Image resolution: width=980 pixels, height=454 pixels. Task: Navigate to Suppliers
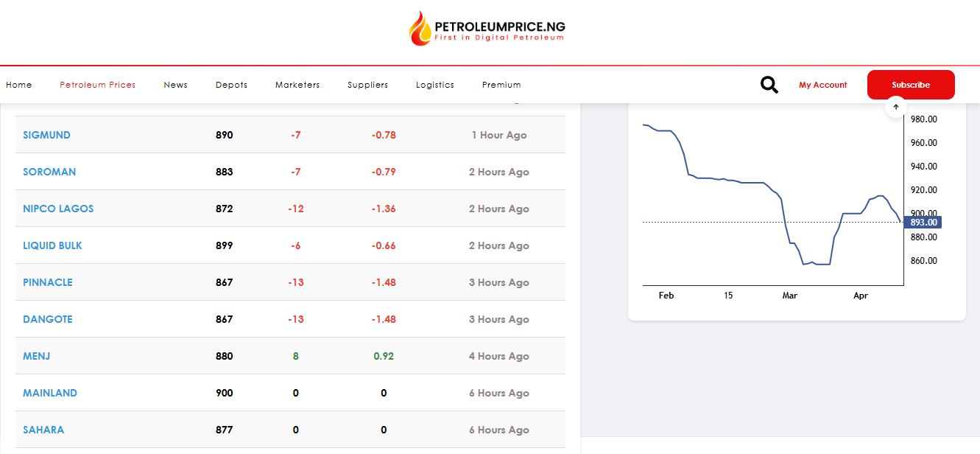coord(367,85)
